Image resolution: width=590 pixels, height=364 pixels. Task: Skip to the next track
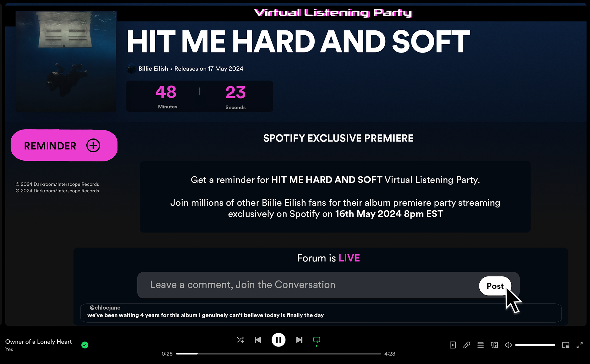coord(299,340)
